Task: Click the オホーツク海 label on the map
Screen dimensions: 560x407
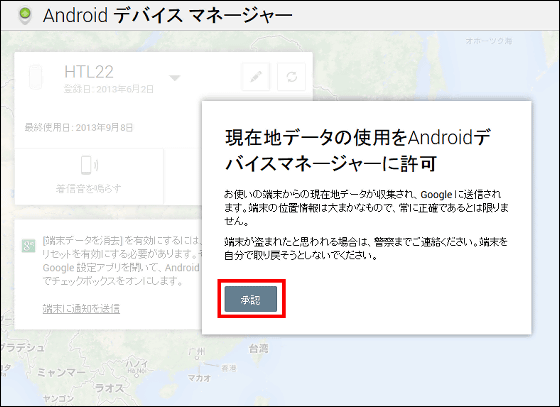Action: [x=489, y=41]
